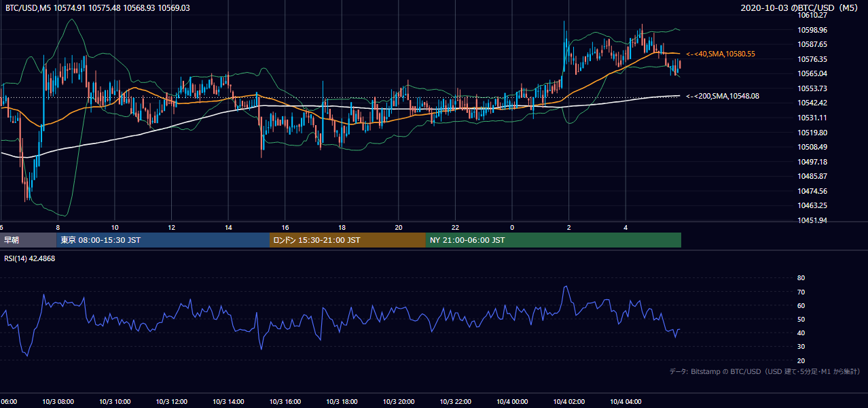868x408 pixels.
Task: Click price axis value 10610.27
Action: coord(812,15)
